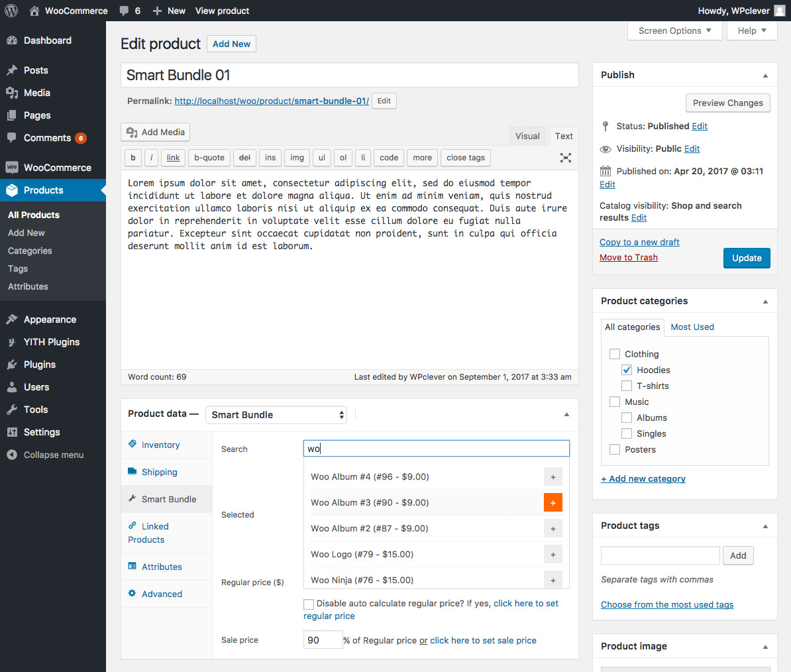Open the Plugins menu in sidebar
Viewport: 791px width, 672px height.
click(39, 364)
